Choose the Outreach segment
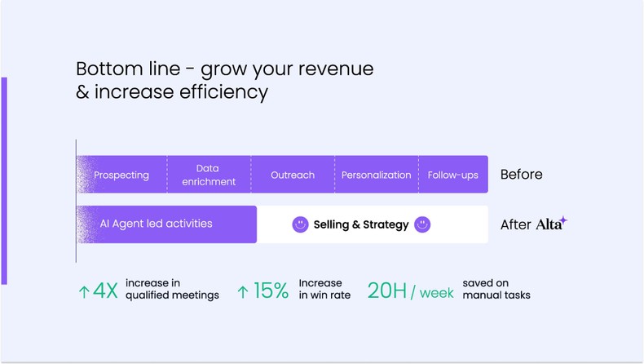644x364 pixels. pos(293,175)
